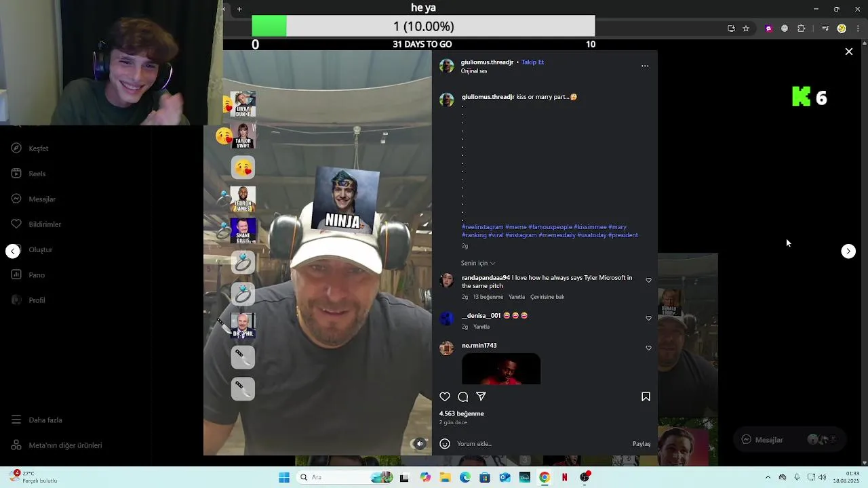Open Profil page
The image size is (868, 488).
pos(28,300)
